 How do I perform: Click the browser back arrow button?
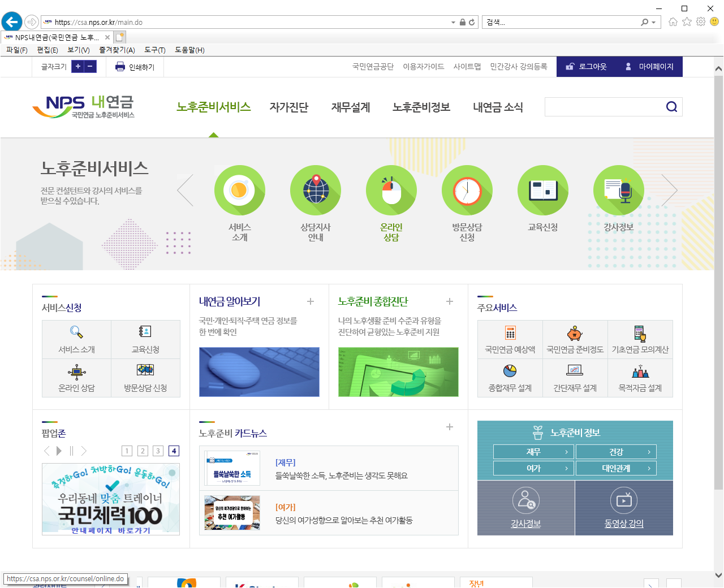11,22
